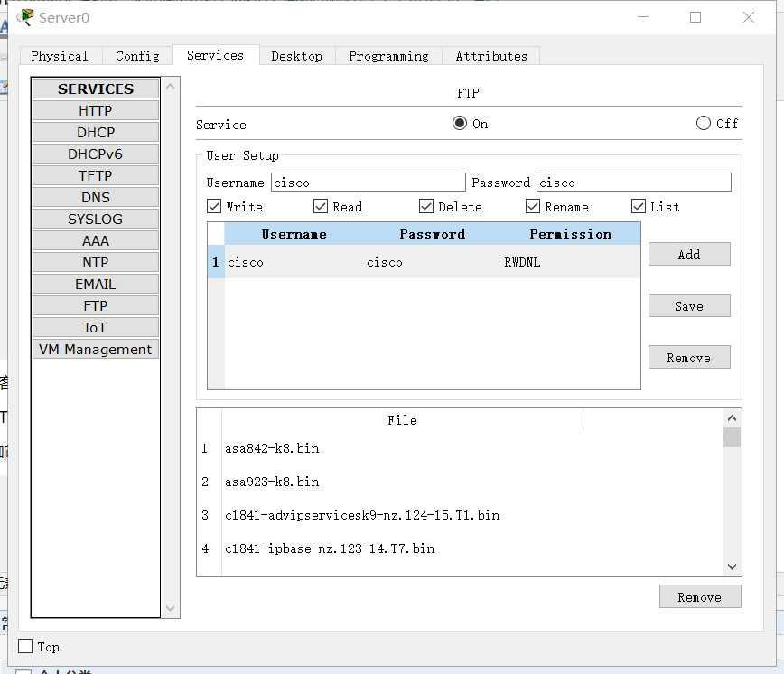This screenshot has height=674, width=784.
Task: Minimize the Server0 window
Action: [x=643, y=17]
